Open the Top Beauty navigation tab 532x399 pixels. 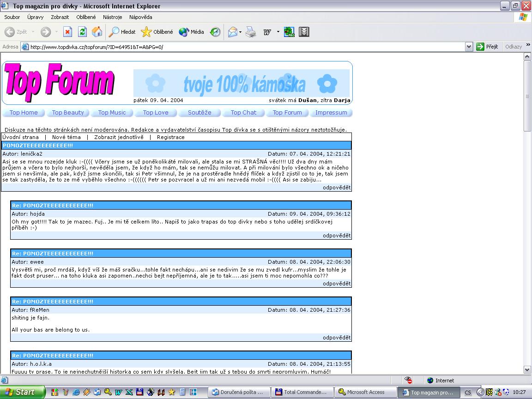pyautogui.click(x=68, y=113)
